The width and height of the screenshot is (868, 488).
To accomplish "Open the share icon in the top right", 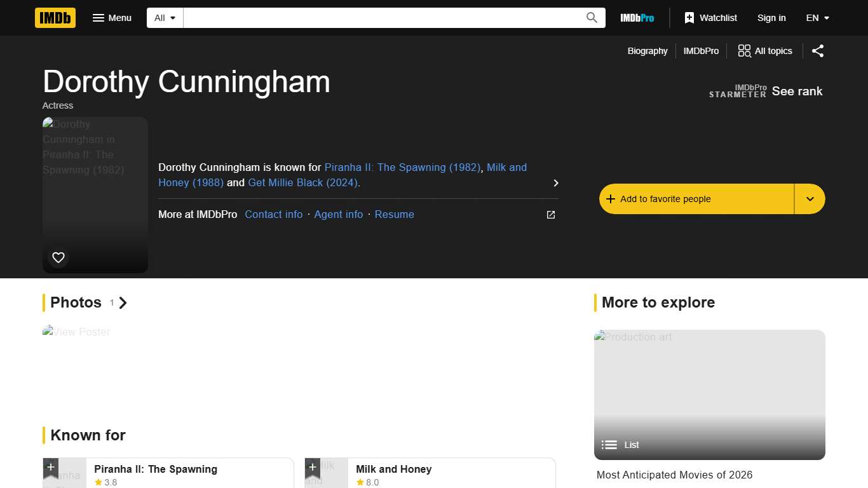I will coord(818,51).
